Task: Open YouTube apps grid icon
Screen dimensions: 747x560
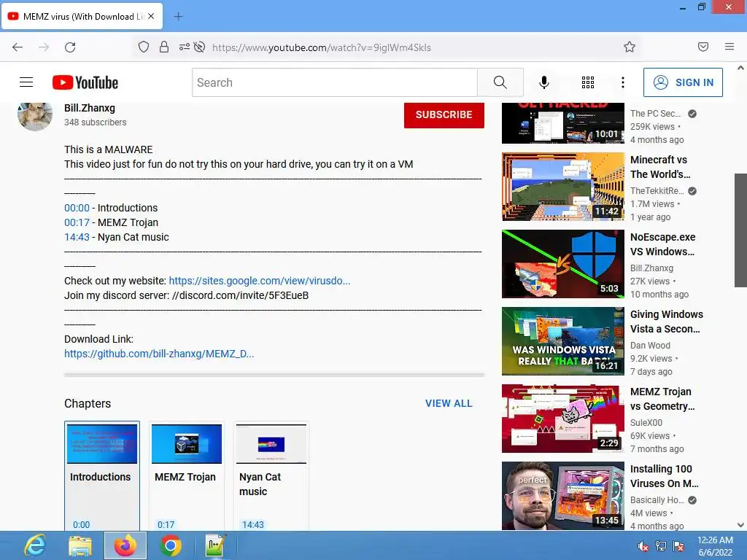Action: coord(588,82)
